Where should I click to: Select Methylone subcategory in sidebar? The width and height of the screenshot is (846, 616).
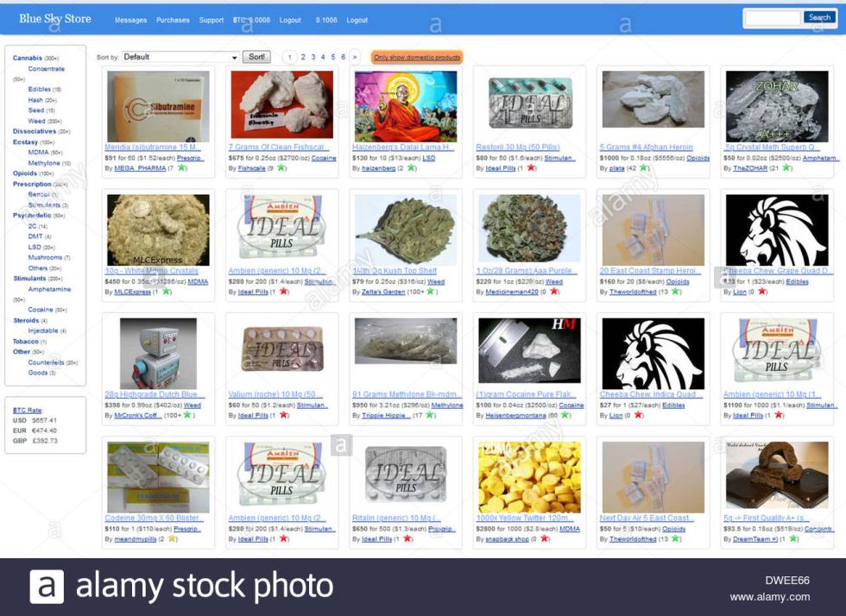coord(44,163)
